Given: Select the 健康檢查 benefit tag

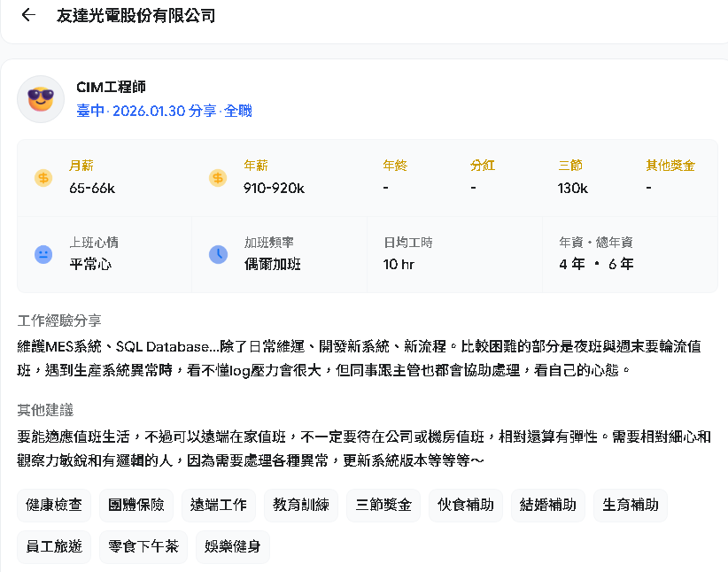Looking at the screenshot, I should 54,505.
